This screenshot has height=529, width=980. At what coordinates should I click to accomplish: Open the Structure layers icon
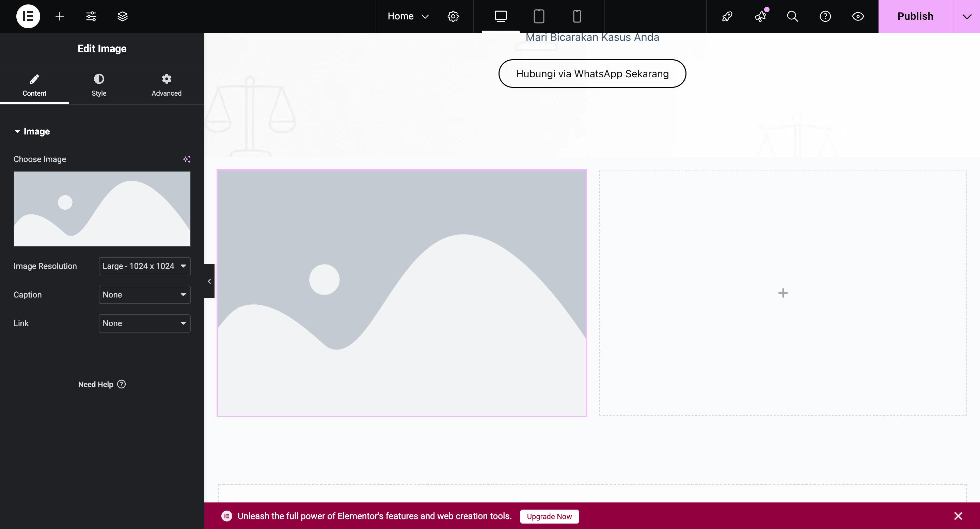point(123,16)
